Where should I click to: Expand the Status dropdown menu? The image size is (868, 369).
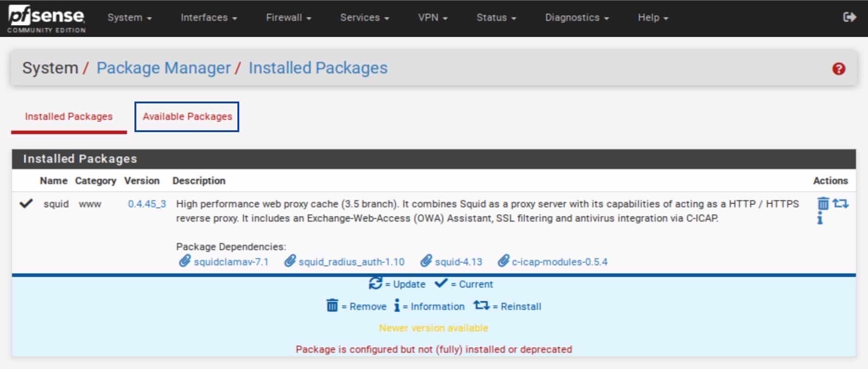point(496,18)
